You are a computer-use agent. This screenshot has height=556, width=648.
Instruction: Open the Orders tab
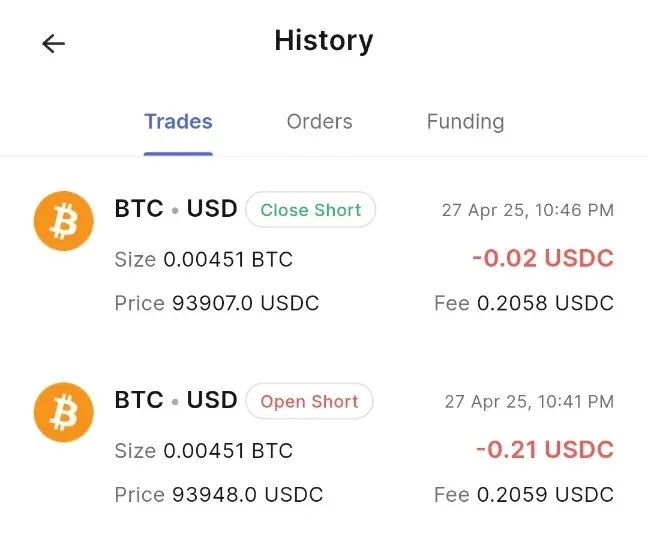point(319,122)
